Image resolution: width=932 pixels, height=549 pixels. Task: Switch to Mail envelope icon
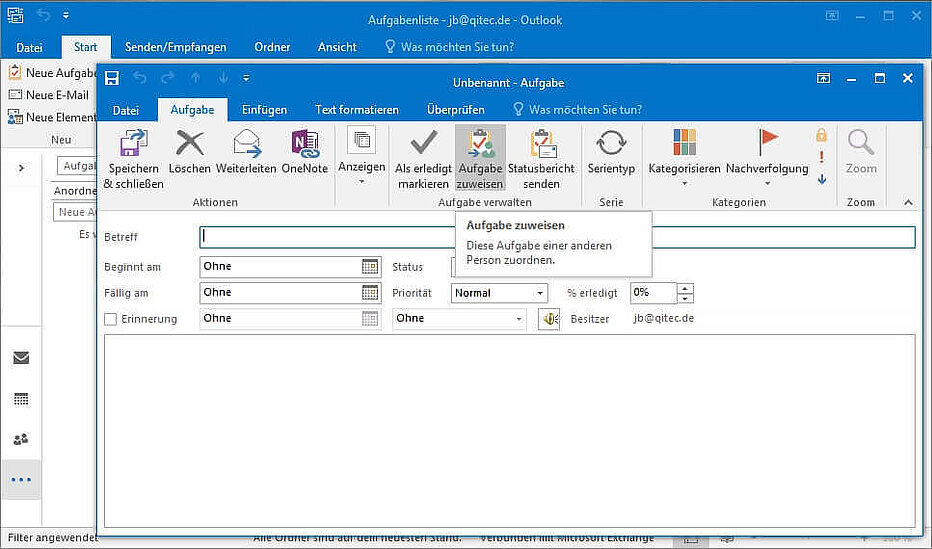pos(21,358)
